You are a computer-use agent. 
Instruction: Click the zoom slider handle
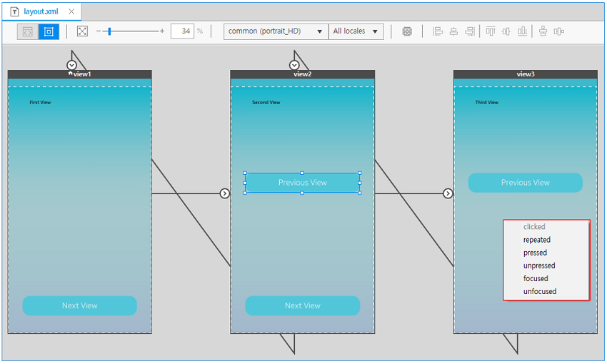click(109, 31)
